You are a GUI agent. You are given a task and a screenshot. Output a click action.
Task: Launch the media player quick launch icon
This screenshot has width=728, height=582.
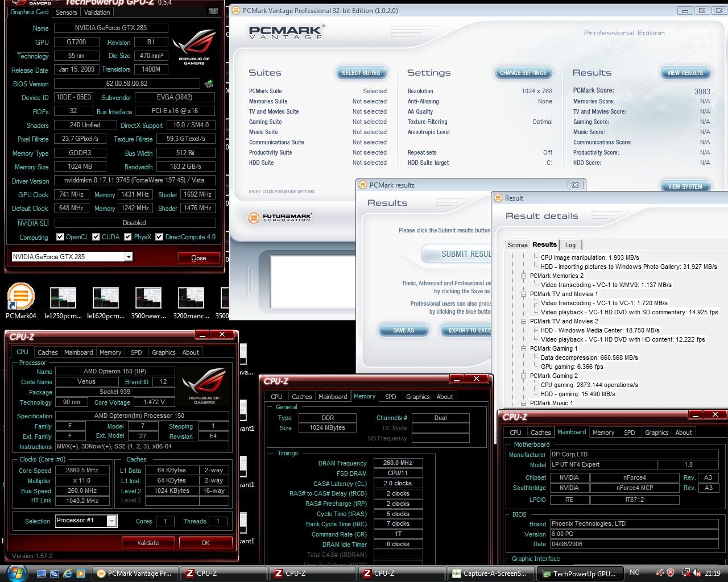[x=81, y=573]
